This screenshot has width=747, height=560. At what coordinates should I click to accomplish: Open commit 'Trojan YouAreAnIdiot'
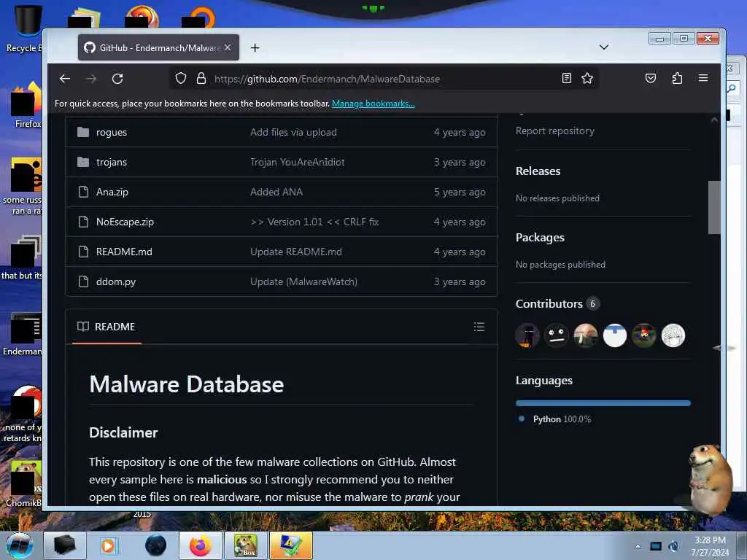[298, 163]
